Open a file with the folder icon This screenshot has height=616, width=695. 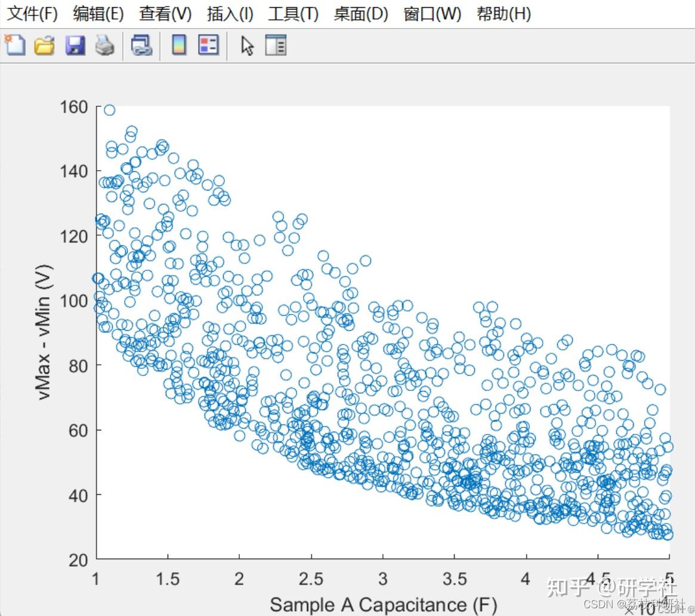44,45
